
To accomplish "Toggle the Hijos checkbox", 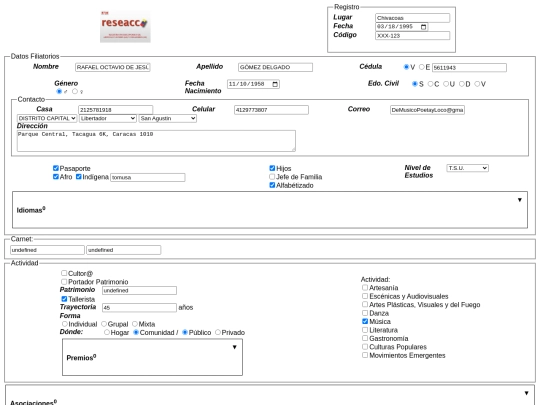I will coord(272,168).
